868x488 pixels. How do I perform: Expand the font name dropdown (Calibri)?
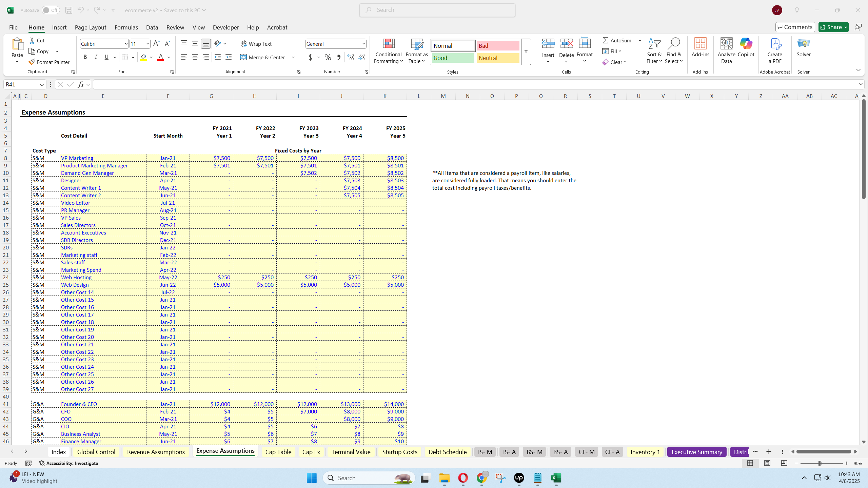pos(126,44)
